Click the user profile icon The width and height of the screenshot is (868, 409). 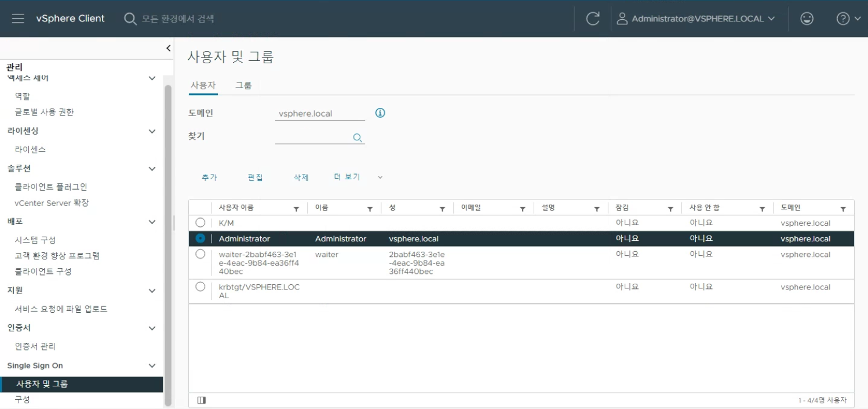click(622, 19)
